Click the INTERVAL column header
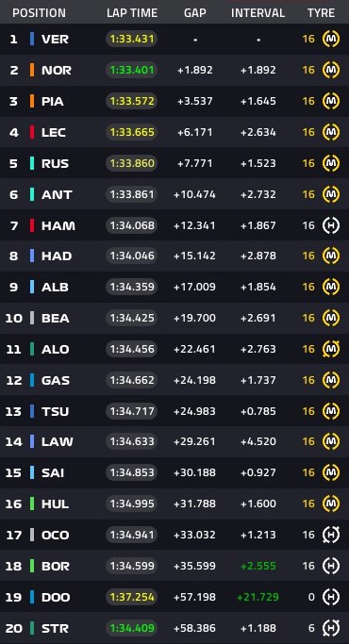This screenshot has height=644, width=349. 258,13
